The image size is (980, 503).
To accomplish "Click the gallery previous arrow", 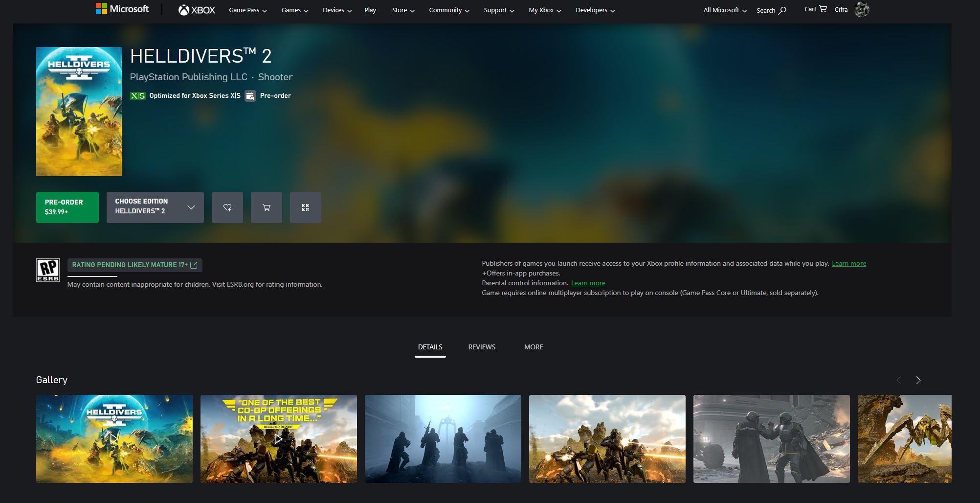I will coord(899,380).
